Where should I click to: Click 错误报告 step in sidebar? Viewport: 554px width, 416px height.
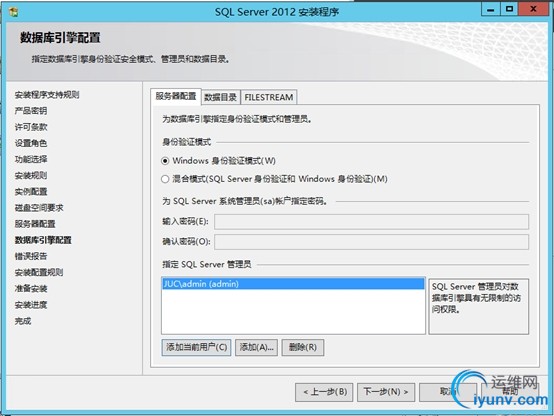coord(31,257)
